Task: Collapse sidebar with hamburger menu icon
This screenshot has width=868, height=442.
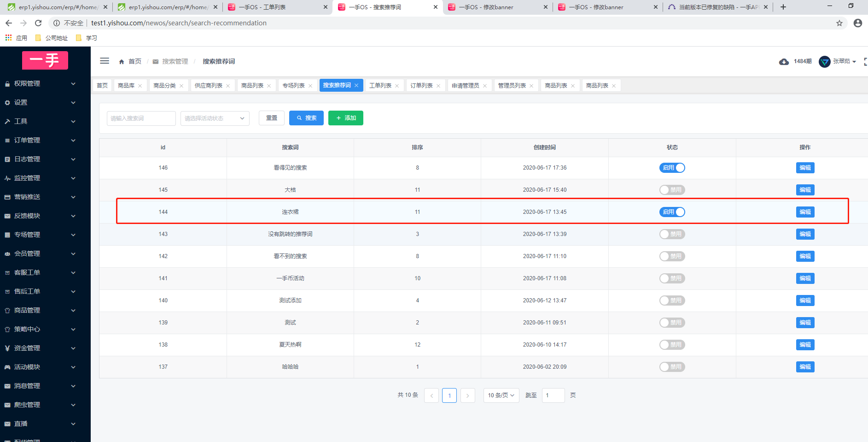Action: pos(105,61)
